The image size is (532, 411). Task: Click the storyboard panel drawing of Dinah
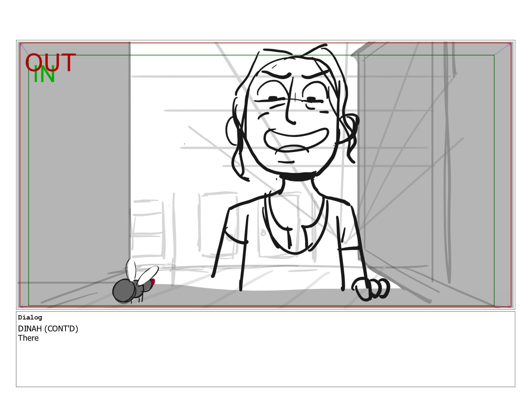(x=265, y=175)
